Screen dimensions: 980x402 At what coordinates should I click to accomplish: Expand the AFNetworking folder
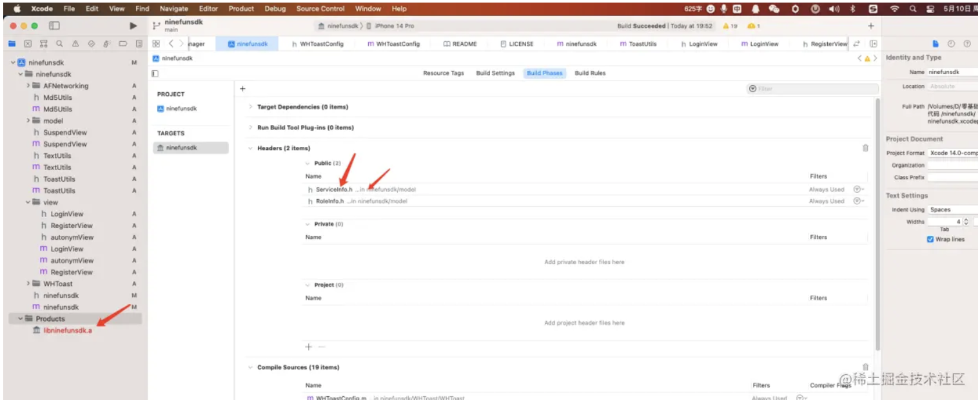coord(28,86)
